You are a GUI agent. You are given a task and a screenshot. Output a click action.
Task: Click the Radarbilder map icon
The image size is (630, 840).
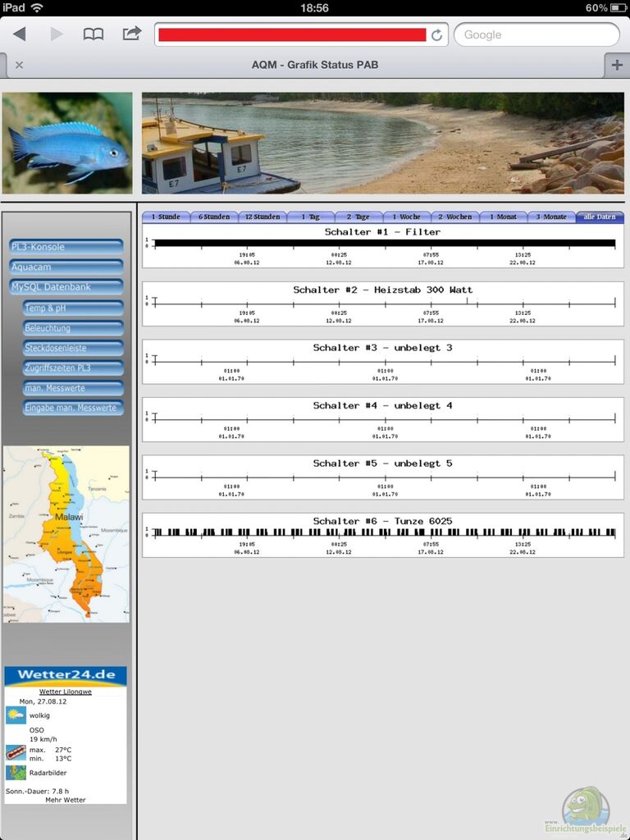coord(16,773)
